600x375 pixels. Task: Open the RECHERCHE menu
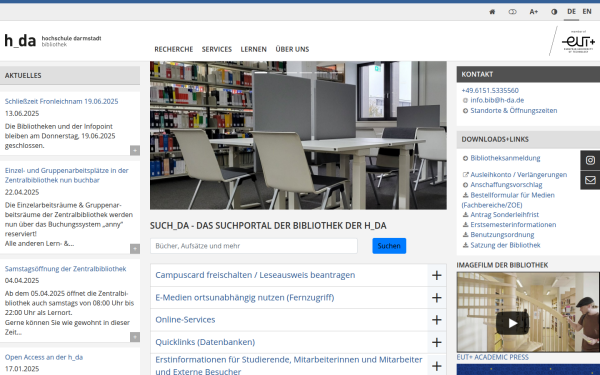point(174,49)
